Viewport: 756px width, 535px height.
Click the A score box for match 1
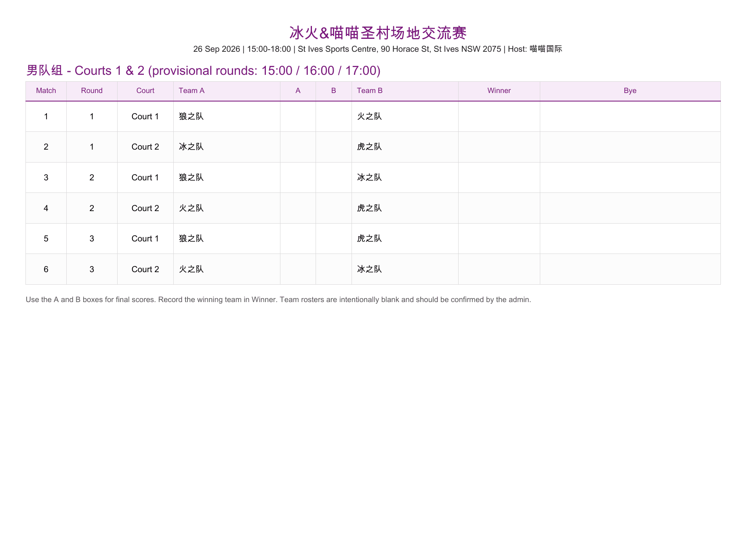click(298, 116)
